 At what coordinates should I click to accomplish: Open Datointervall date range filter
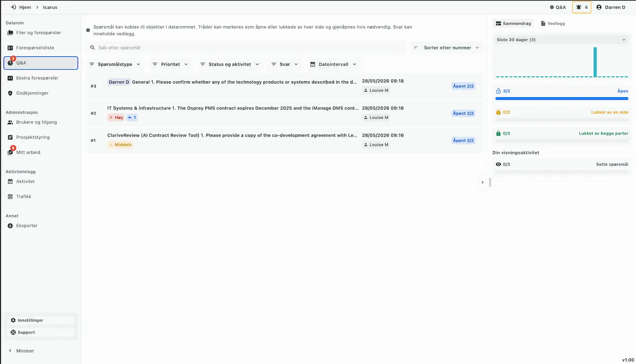(333, 64)
